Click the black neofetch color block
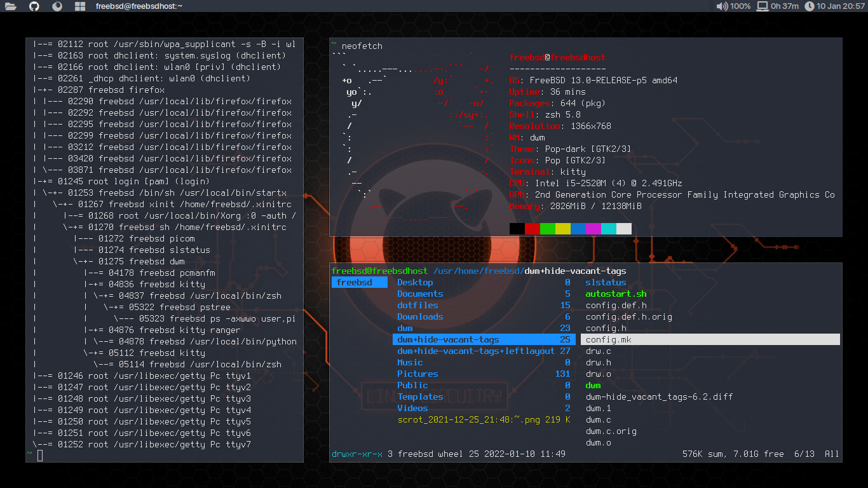The image size is (868, 488). (x=517, y=229)
